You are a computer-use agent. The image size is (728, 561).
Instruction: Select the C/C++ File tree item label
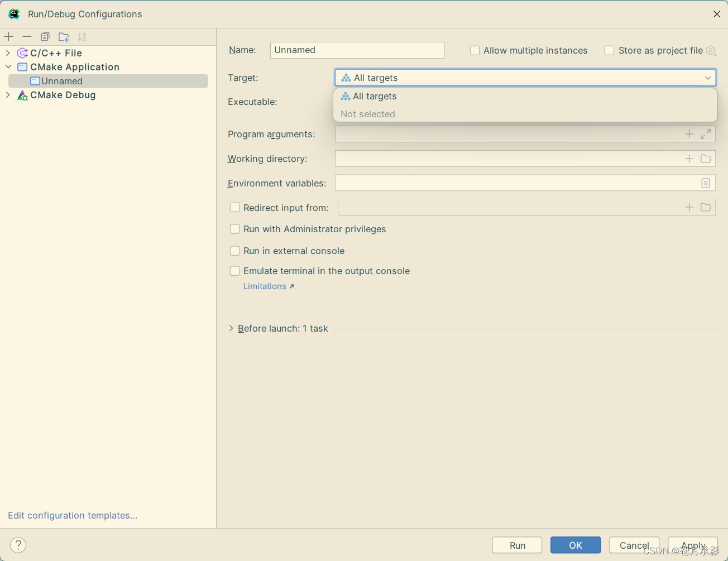point(56,53)
